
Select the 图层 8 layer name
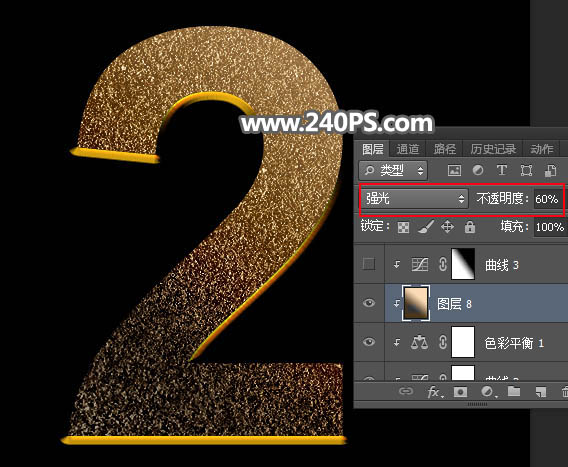[x=454, y=304]
